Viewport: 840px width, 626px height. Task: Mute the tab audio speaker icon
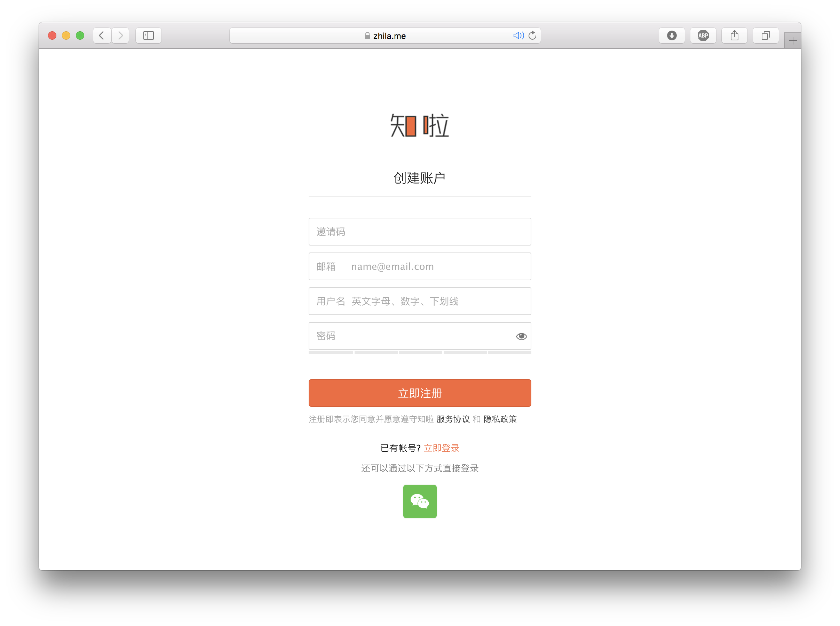[x=518, y=35]
